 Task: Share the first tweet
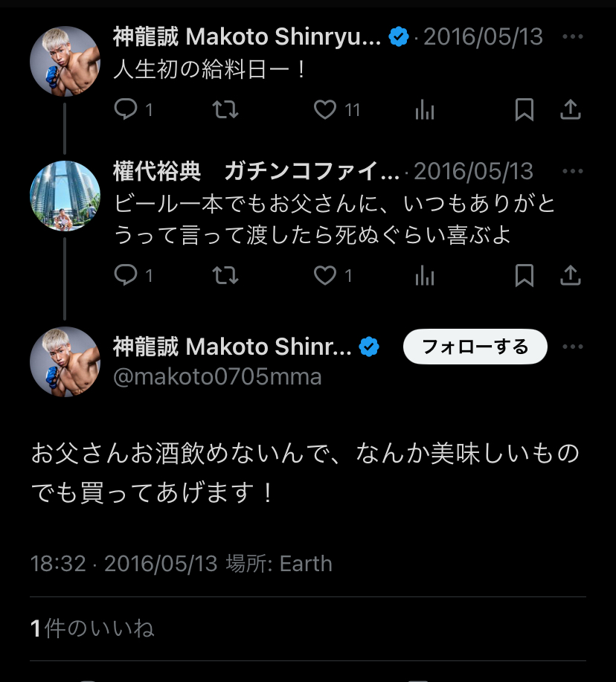[x=571, y=109]
